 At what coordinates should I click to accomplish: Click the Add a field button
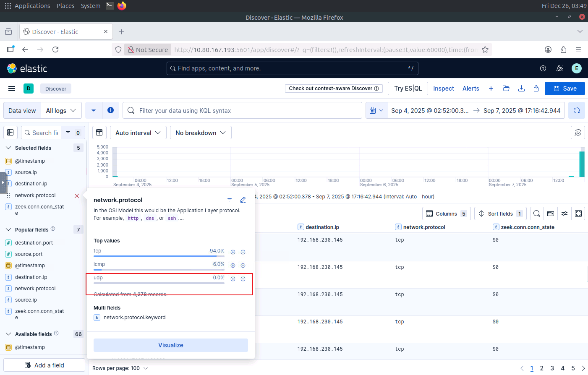44,365
